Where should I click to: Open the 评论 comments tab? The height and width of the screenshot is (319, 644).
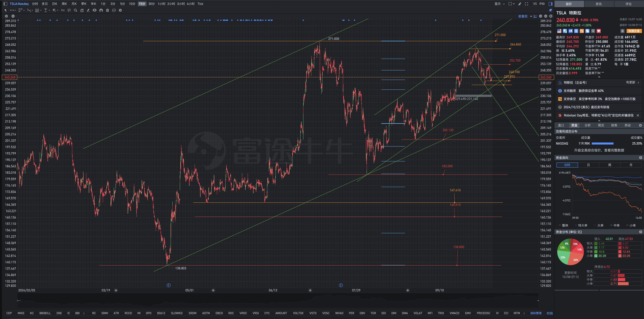tap(629, 4)
